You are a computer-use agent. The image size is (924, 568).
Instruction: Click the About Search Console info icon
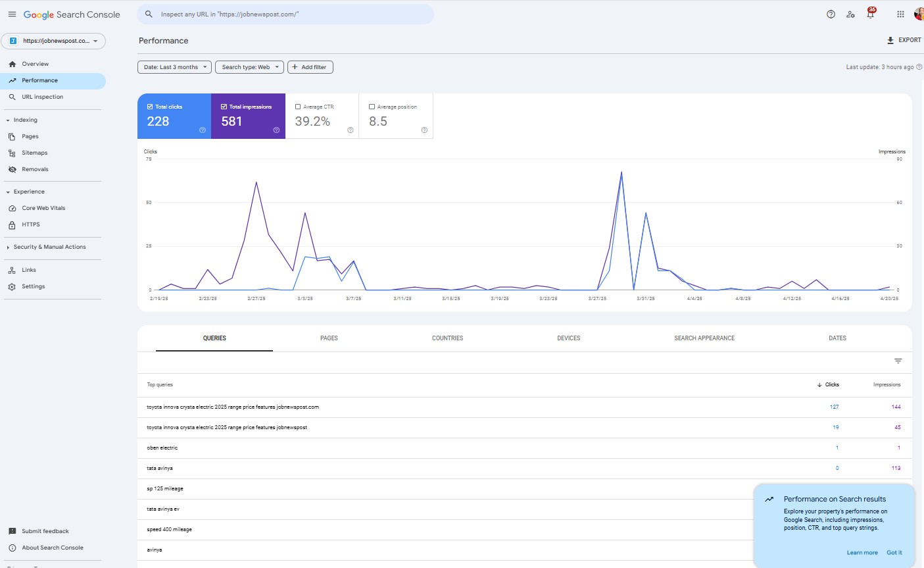click(x=12, y=548)
